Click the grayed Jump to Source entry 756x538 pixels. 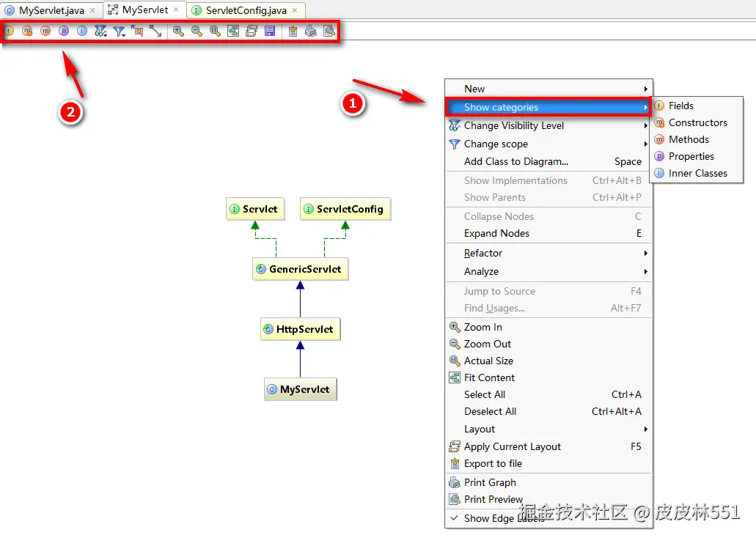(x=548, y=291)
